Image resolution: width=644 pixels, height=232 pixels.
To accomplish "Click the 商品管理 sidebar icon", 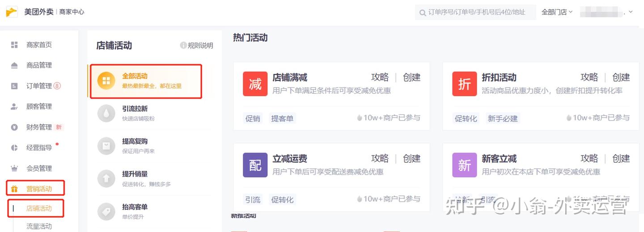I will coord(14,65).
